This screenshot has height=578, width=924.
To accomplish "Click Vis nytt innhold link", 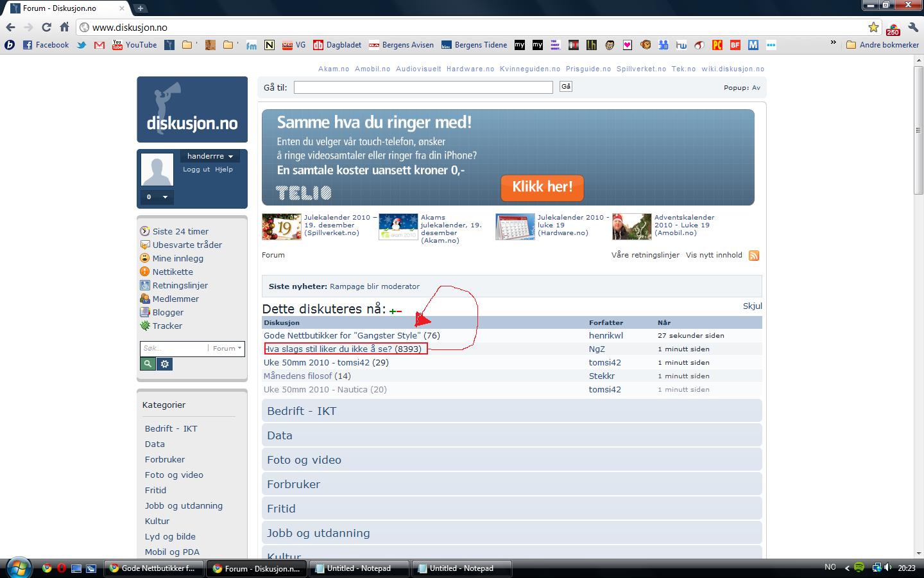I will point(714,255).
